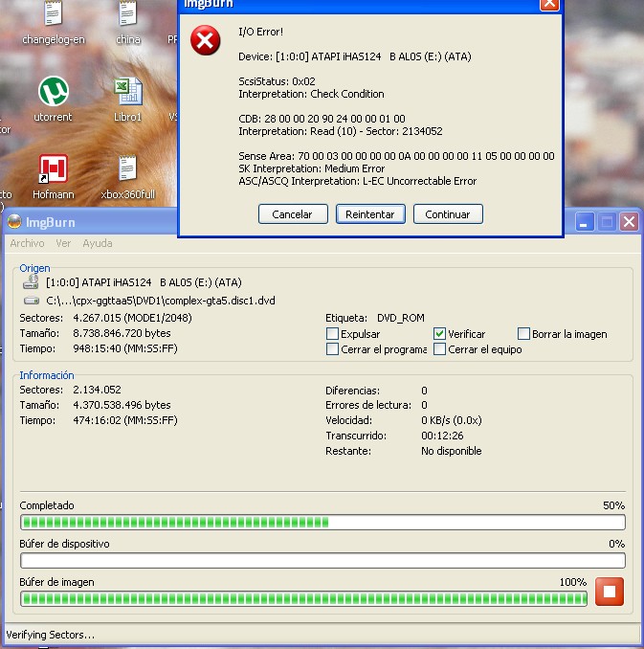Click the Completado progress bar

click(x=322, y=523)
